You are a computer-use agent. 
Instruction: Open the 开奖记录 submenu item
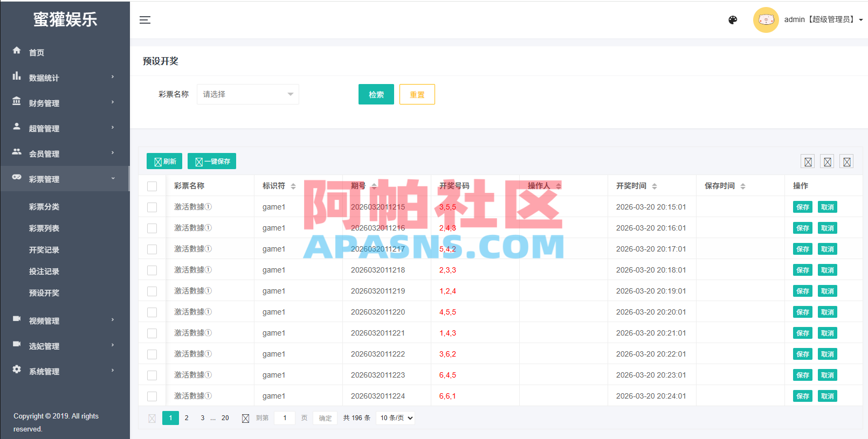point(44,250)
